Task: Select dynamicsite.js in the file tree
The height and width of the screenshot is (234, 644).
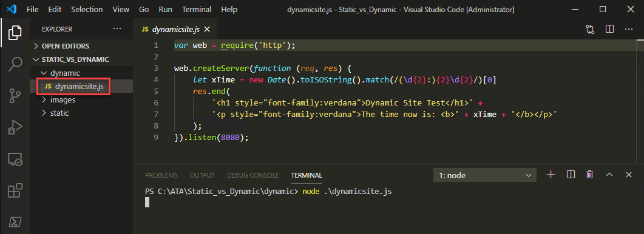Action: tap(81, 86)
